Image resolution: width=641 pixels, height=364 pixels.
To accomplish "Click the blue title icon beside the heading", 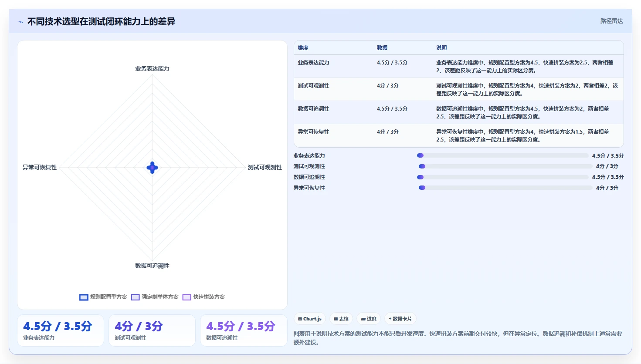I will click(x=20, y=22).
